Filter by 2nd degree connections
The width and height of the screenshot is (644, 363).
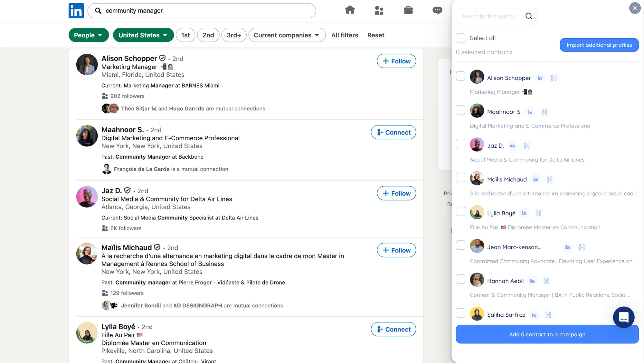pos(208,35)
